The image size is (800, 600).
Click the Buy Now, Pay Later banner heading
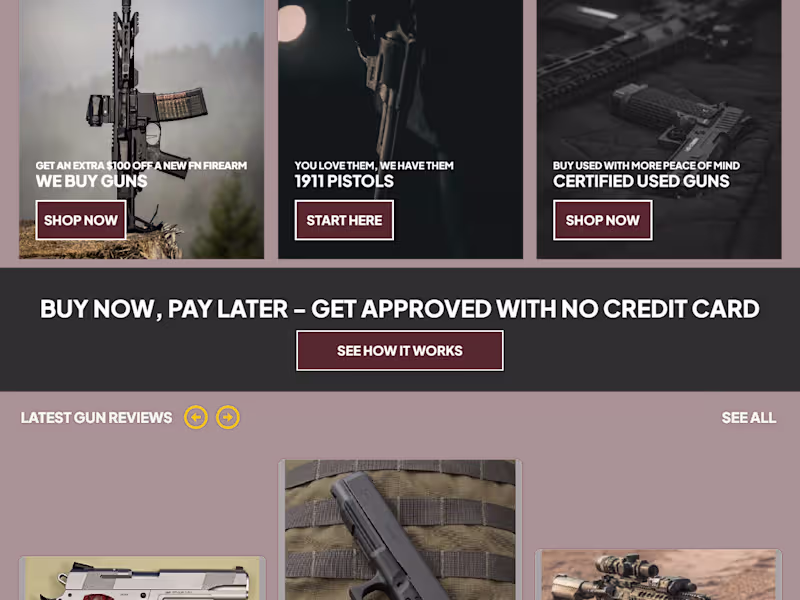400,309
